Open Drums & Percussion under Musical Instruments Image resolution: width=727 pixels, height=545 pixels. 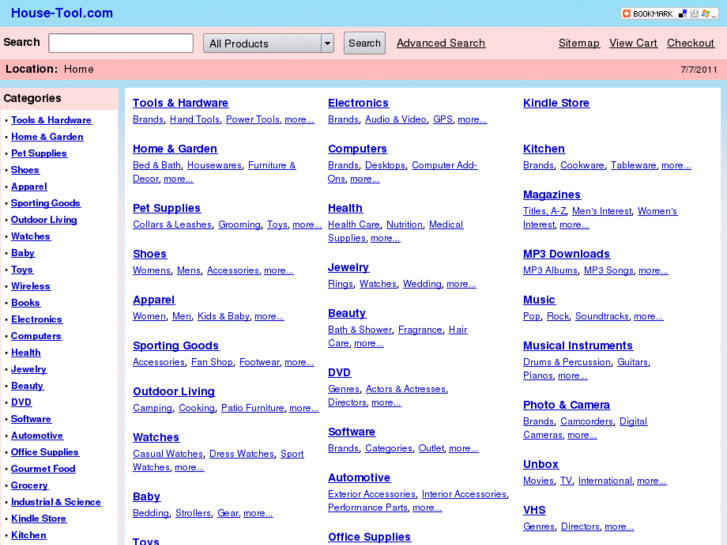567,362
